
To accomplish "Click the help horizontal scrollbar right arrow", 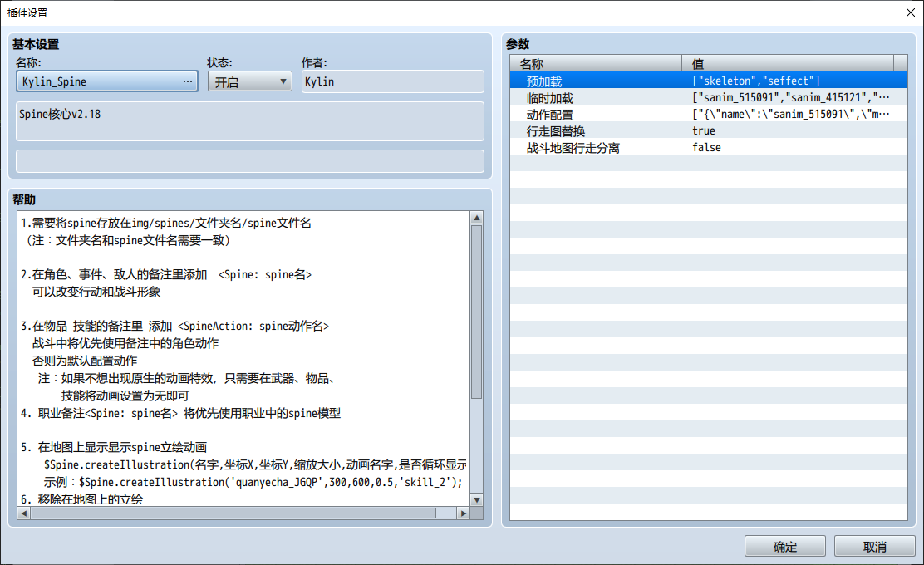I will 463,513.
